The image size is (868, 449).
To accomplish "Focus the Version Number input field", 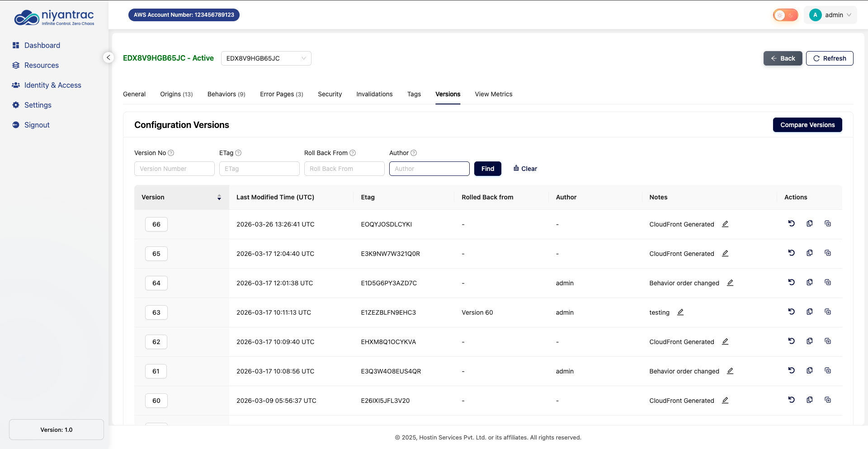I will [174, 169].
